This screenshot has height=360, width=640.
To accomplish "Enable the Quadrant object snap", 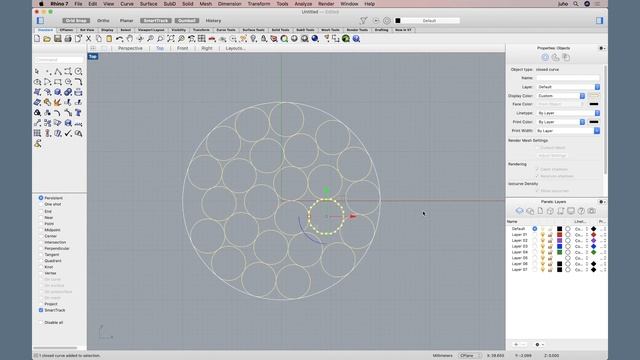I will click(41, 261).
